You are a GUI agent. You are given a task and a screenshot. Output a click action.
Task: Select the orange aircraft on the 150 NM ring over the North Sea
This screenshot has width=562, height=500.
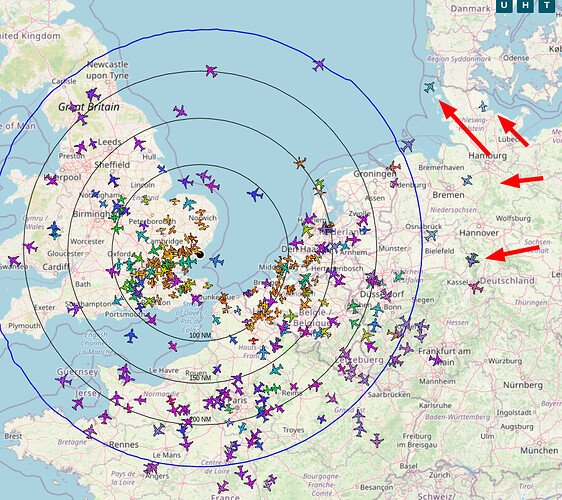300,163
